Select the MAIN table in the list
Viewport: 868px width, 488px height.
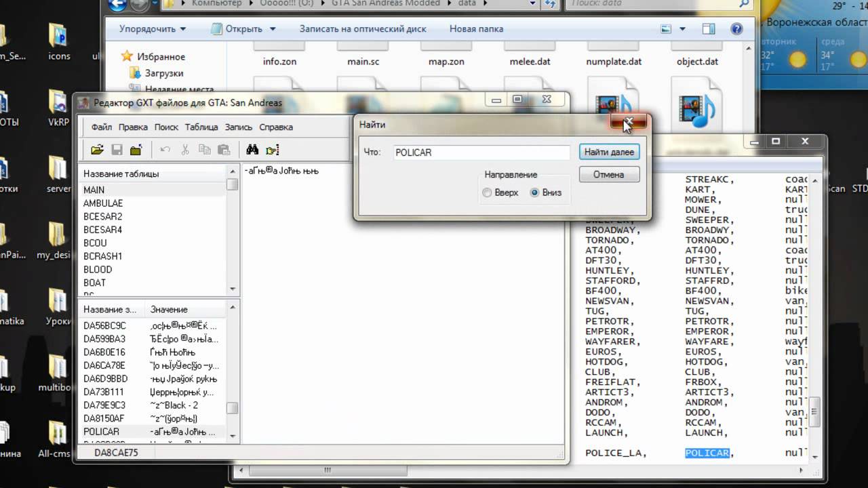[x=153, y=190]
